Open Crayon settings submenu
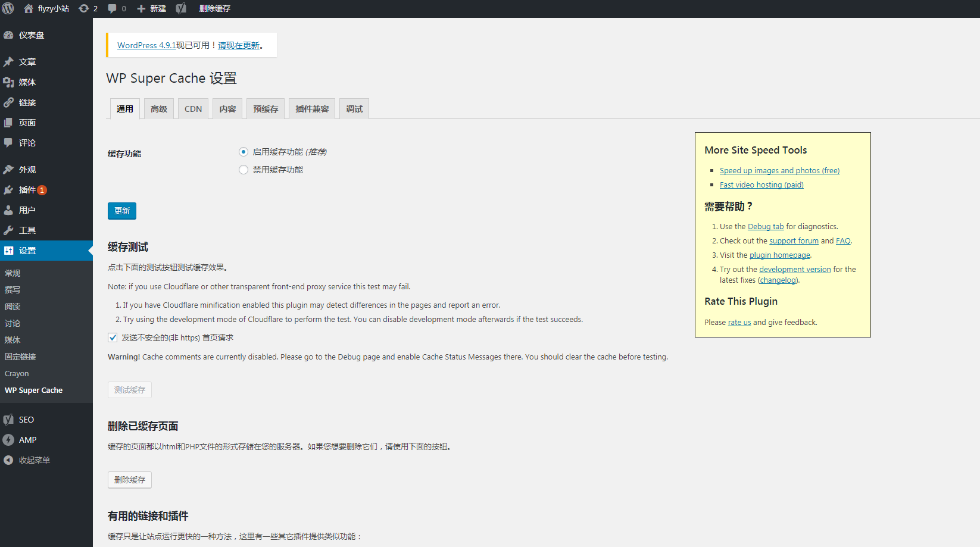Screen dimensions: 980x547 [17, 374]
